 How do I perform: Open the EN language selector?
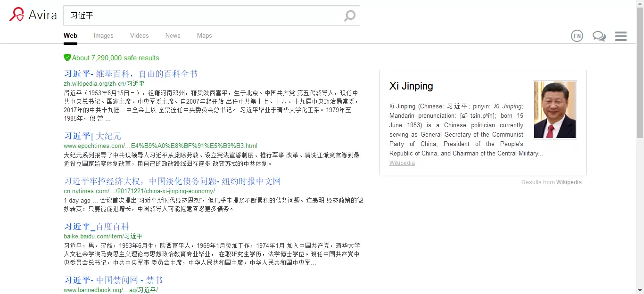point(577,36)
